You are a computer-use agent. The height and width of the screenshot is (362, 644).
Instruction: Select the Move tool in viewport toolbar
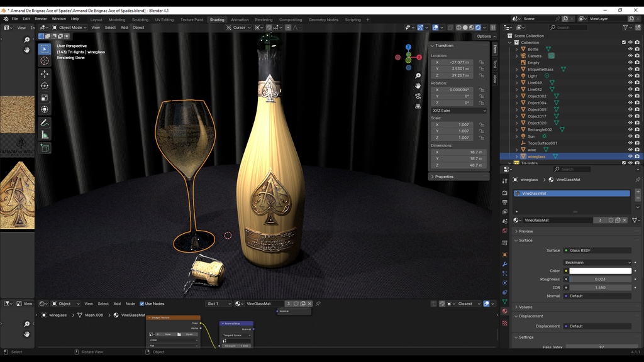pyautogui.click(x=45, y=74)
